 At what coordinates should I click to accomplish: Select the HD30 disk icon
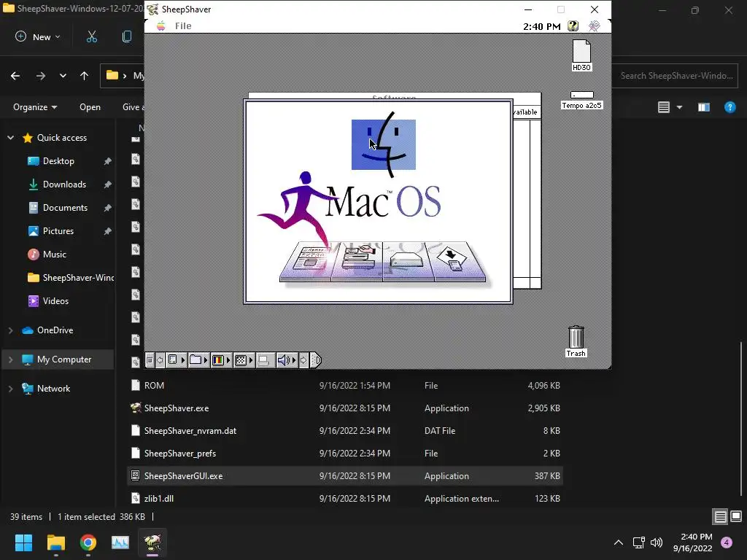tap(581, 55)
